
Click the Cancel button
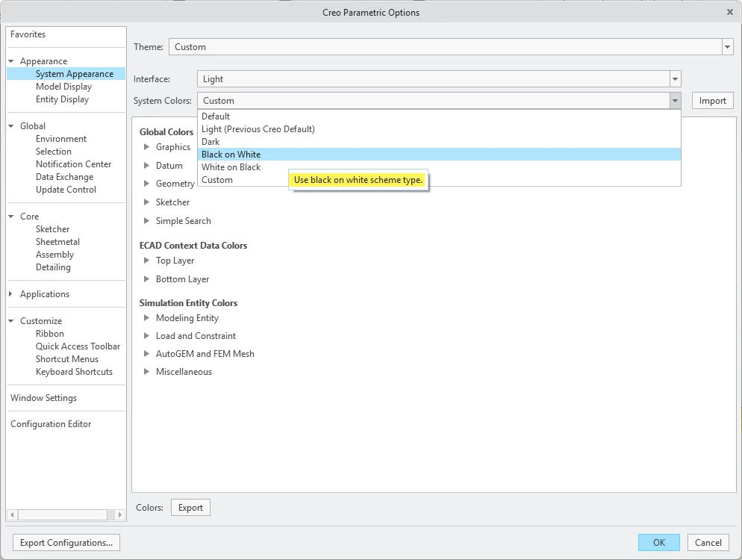[708, 543]
